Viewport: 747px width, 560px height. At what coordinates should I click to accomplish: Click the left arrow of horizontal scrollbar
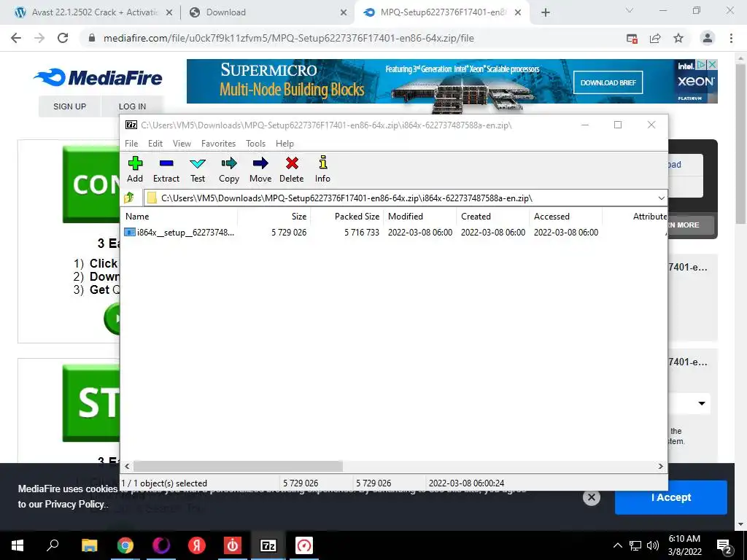[127, 466]
